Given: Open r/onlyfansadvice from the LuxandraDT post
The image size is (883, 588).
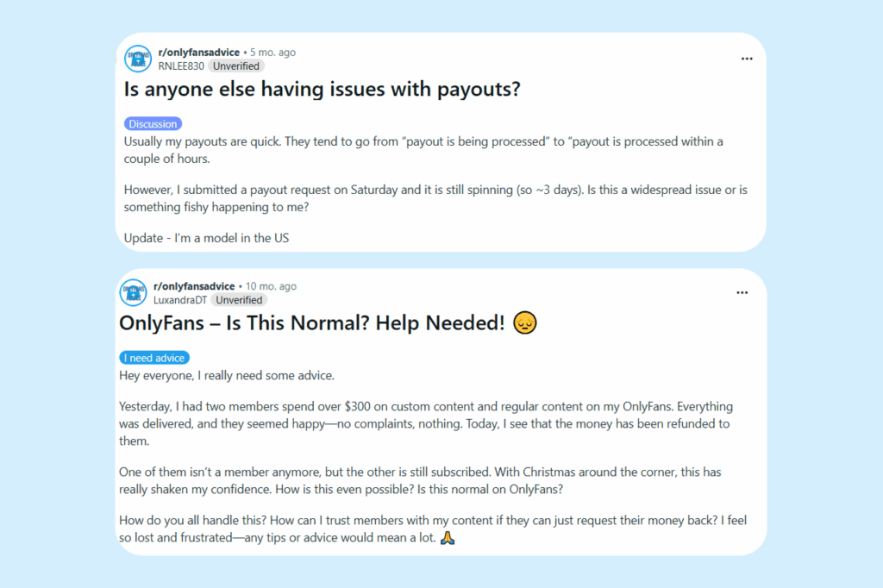Looking at the screenshot, I should point(194,286).
